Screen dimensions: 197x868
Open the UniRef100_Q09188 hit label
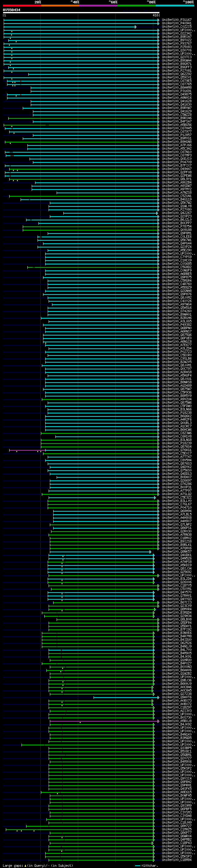coord(176,230)
